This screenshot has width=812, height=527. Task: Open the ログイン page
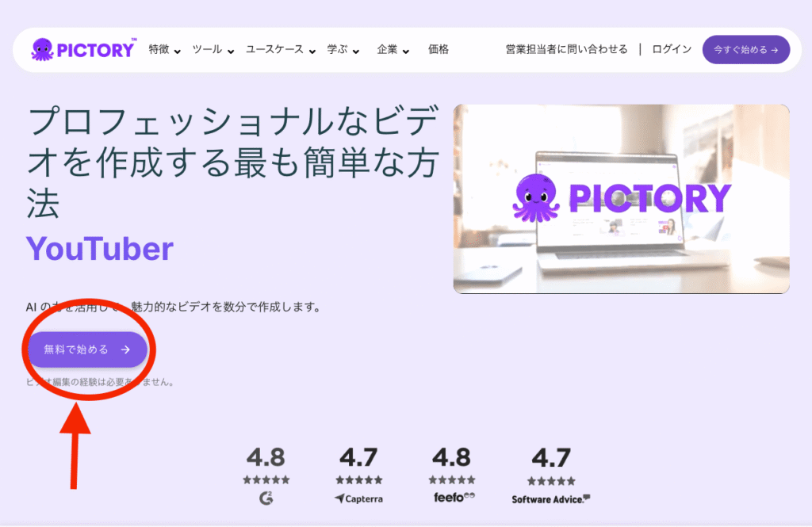[x=672, y=50]
